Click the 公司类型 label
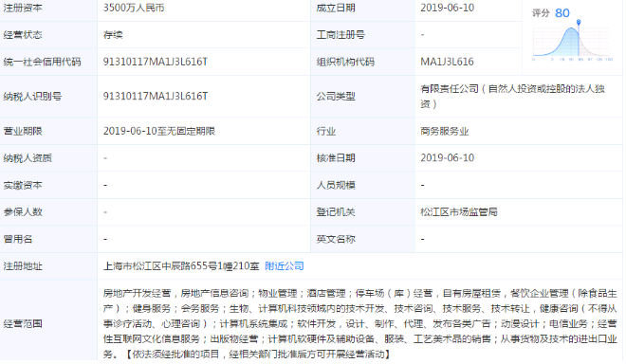The image size is (626, 364). (x=336, y=96)
